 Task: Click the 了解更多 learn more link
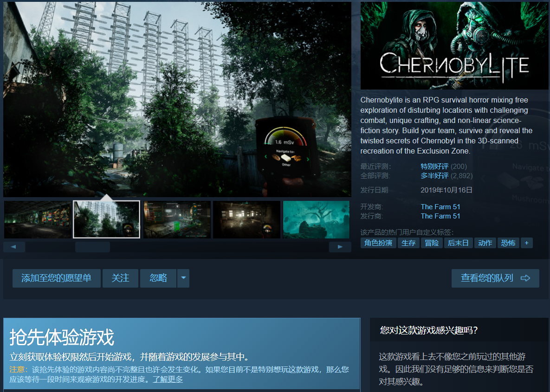click(x=168, y=379)
